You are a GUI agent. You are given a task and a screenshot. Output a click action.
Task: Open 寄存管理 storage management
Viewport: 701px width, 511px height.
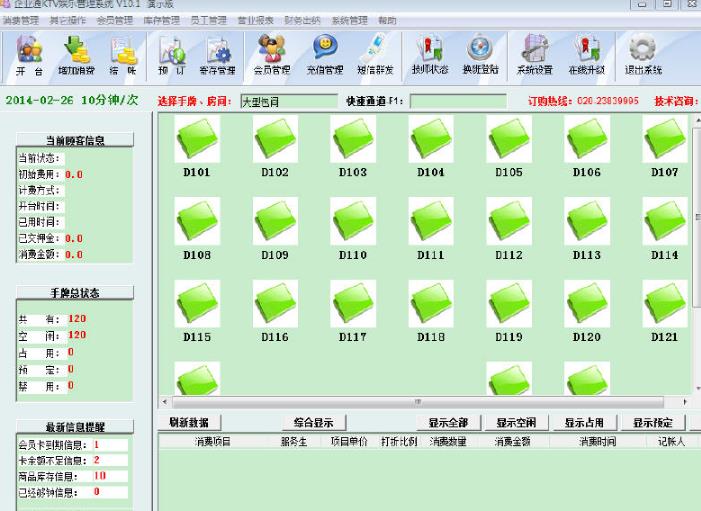pos(217,55)
